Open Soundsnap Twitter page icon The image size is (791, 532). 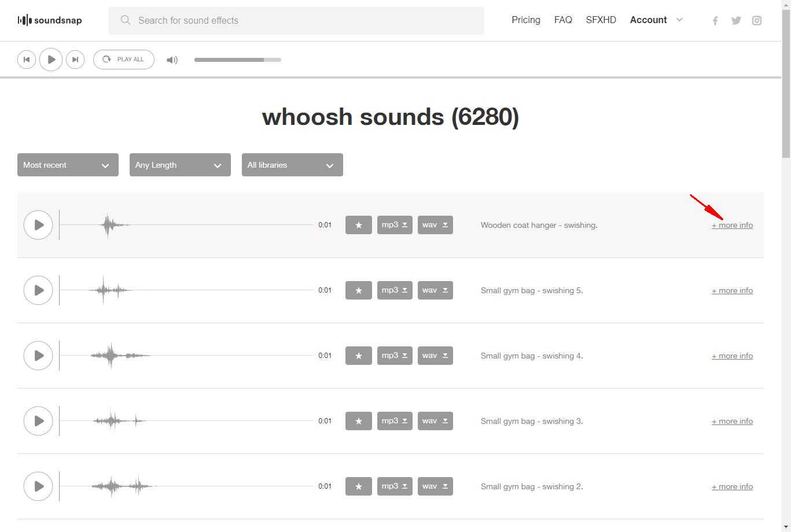coord(736,21)
